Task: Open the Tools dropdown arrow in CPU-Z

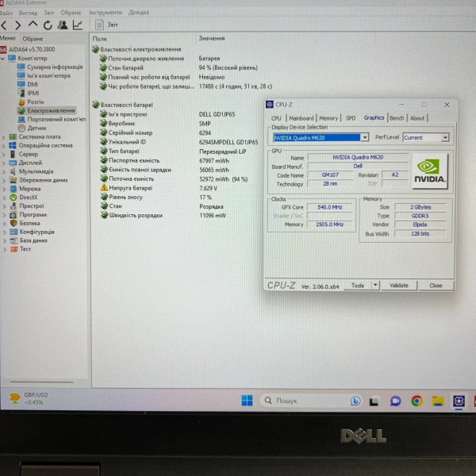Action: tap(375, 285)
